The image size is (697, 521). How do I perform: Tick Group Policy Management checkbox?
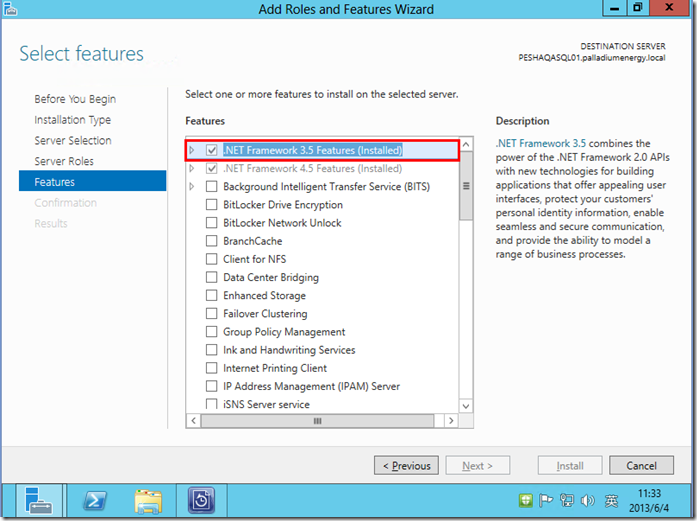pyautogui.click(x=212, y=332)
